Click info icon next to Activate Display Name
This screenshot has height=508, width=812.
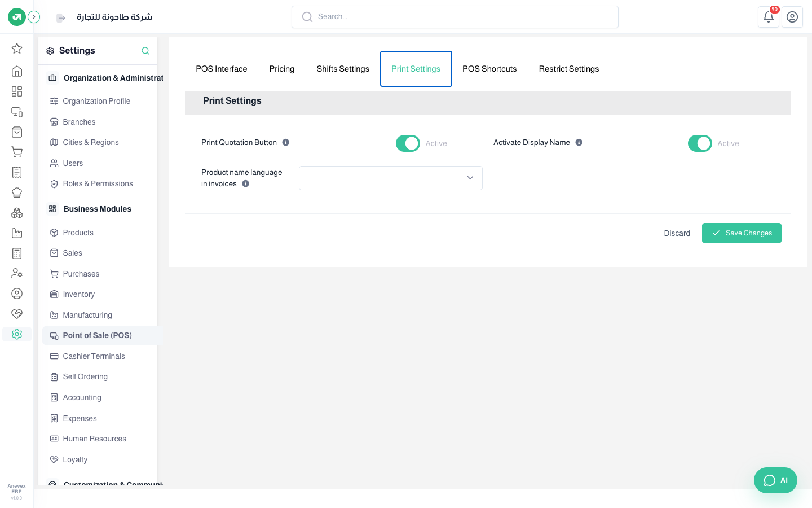(x=579, y=142)
